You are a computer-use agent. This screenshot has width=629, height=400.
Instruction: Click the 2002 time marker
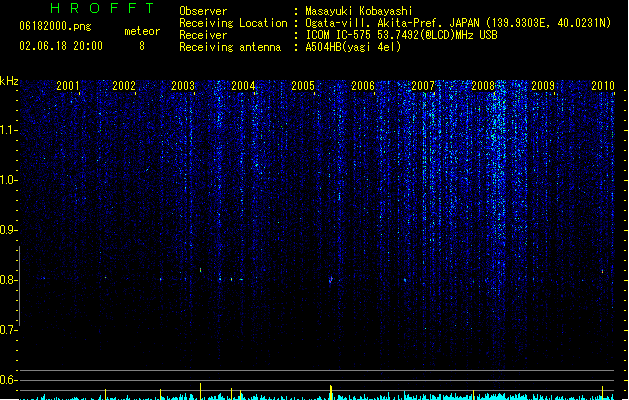(x=124, y=86)
